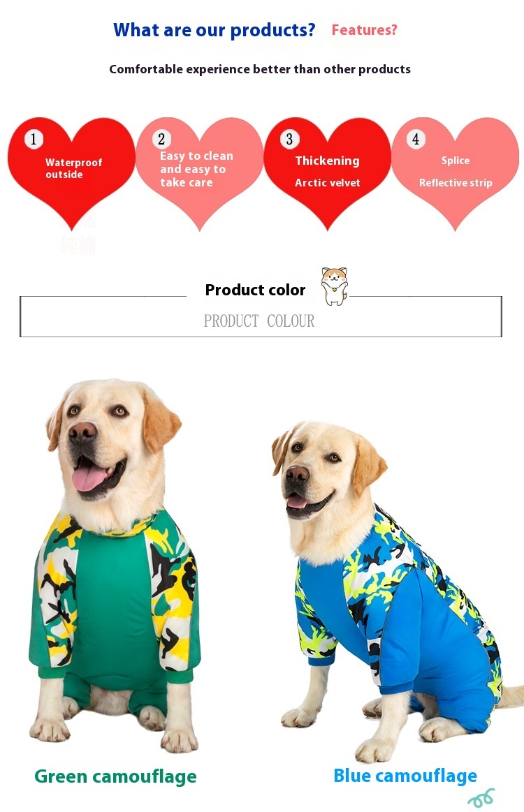Click the number 1 circle badge

[34, 139]
